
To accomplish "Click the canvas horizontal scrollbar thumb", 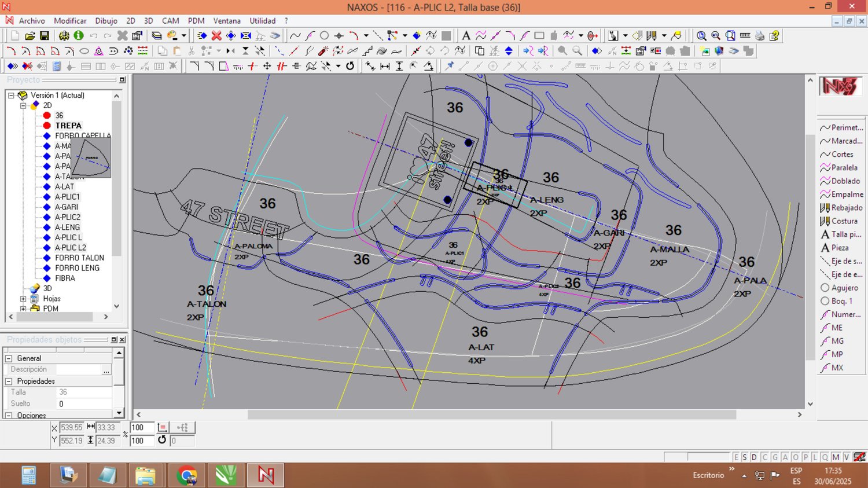I will click(x=492, y=414).
